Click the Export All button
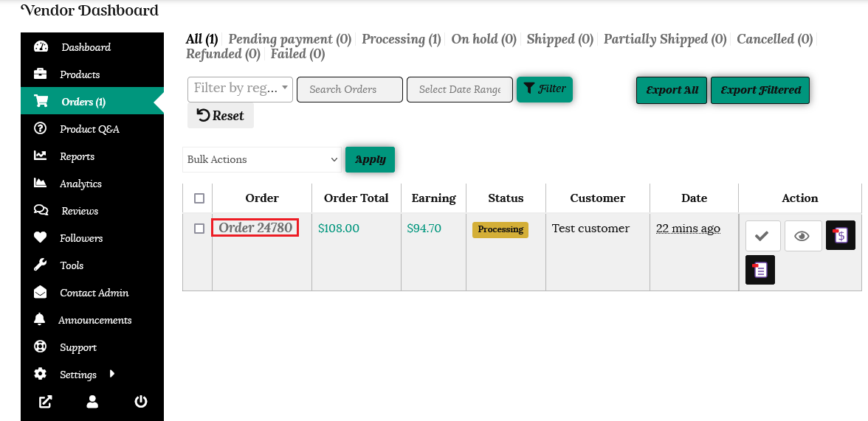The width and height of the screenshot is (868, 421). pyautogui.click(x=672, y=90)
